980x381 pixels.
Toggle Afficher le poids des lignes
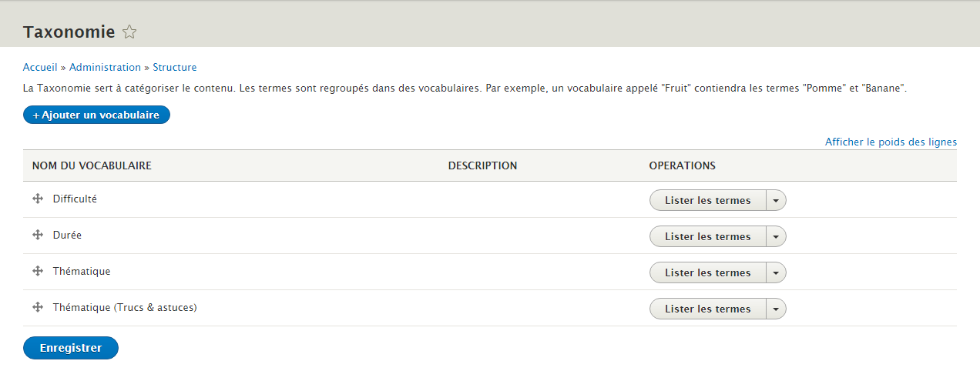click(x=891, y=142)
